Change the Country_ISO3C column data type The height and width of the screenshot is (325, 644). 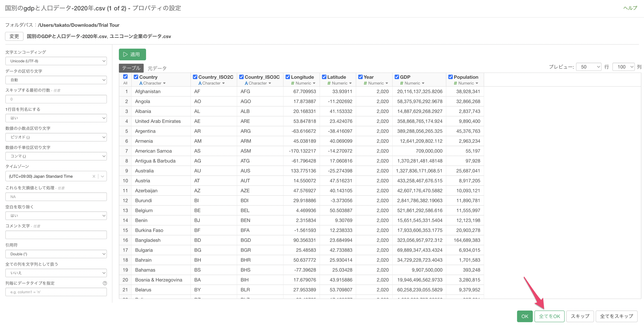[258, 83]
